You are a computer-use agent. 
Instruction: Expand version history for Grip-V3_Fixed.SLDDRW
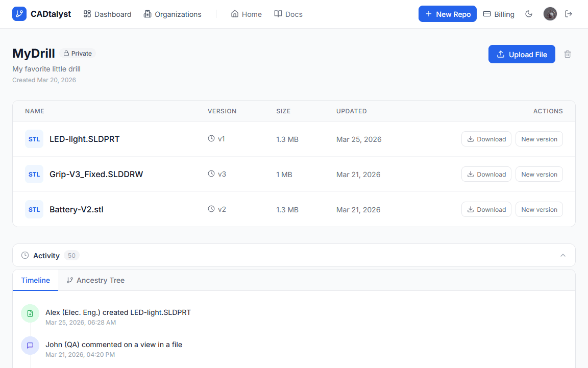[217, 174]
